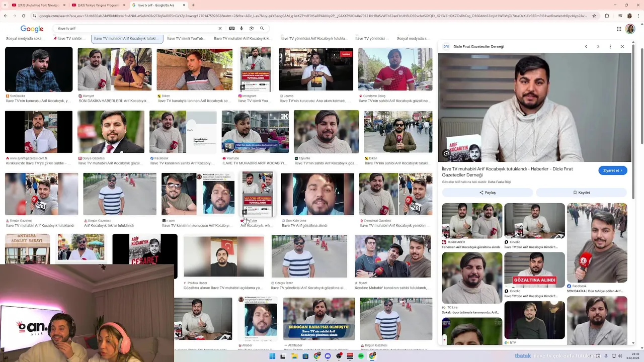644x362 pixels.
Task: Open the on-screen keyboard icon in search box
Action: pyautogui.click(x=232, y=29)
